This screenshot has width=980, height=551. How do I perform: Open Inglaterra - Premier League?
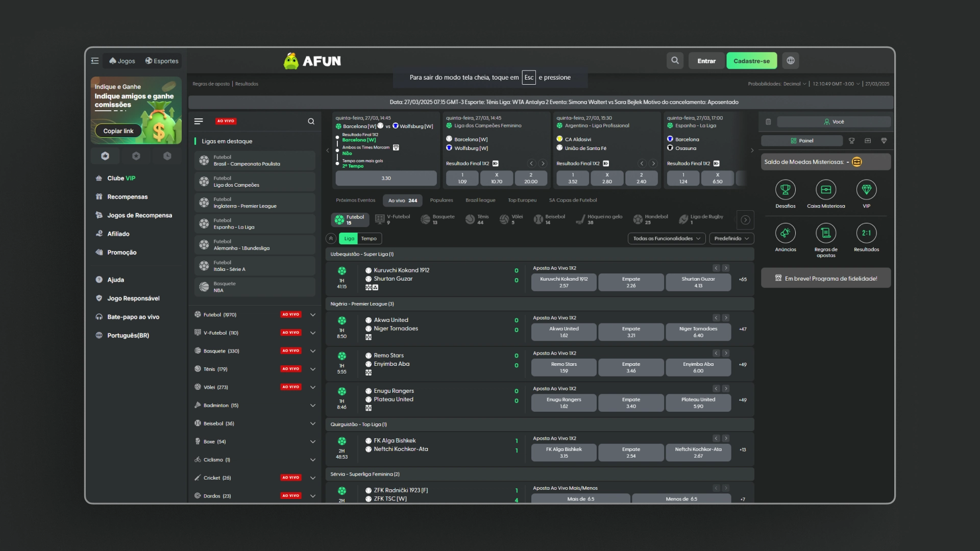[x=255, y=203]
